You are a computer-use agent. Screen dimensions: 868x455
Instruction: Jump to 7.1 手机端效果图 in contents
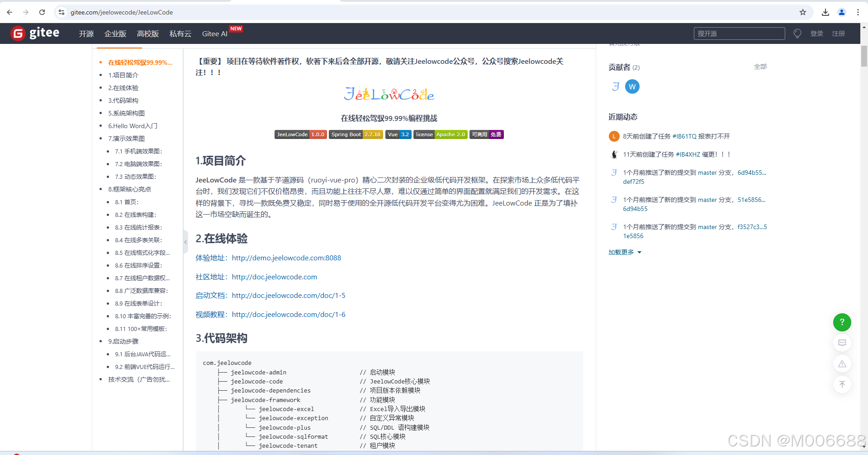(x=138, y=151)
